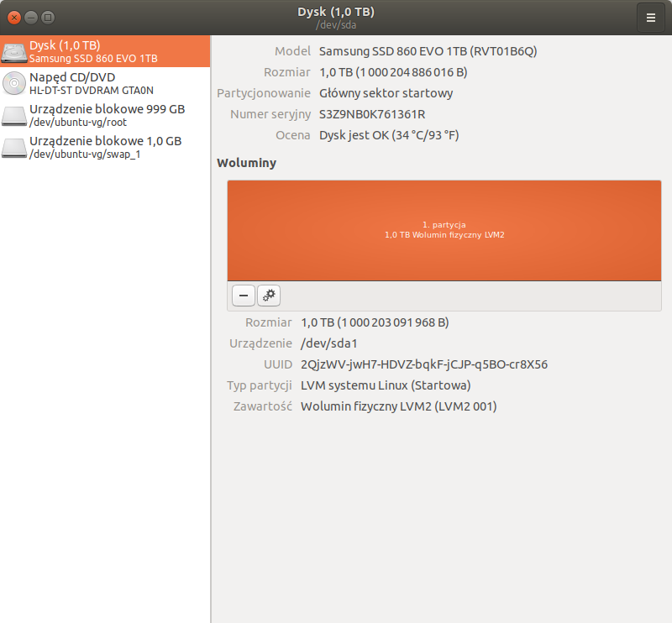Click the /dev/sda1 device value
Viewport: 672px width, 623px height.
pyautogui.click(x=328, y=343)
